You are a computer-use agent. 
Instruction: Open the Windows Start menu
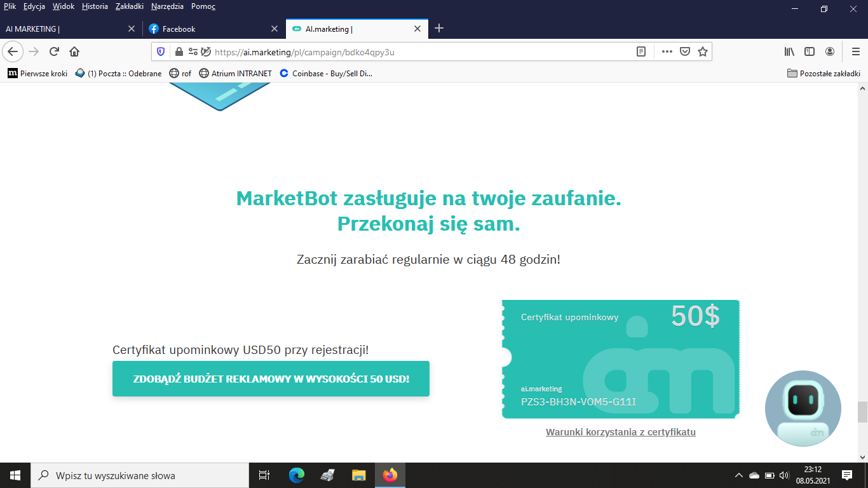(x=15, y=475)
